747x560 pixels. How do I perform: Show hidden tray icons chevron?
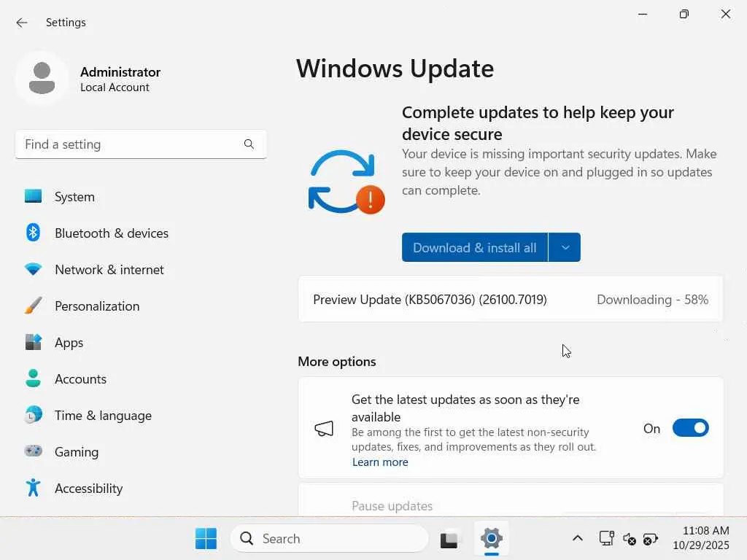tap(578, 539)
